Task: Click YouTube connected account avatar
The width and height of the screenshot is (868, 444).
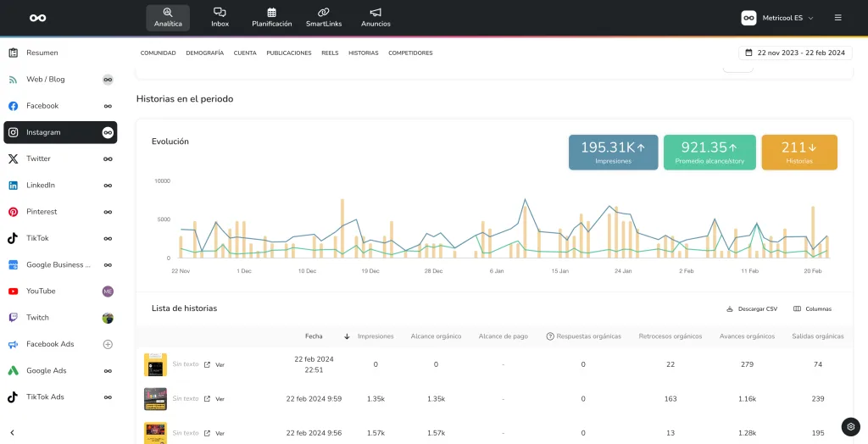Action: (x=108, y=291)
